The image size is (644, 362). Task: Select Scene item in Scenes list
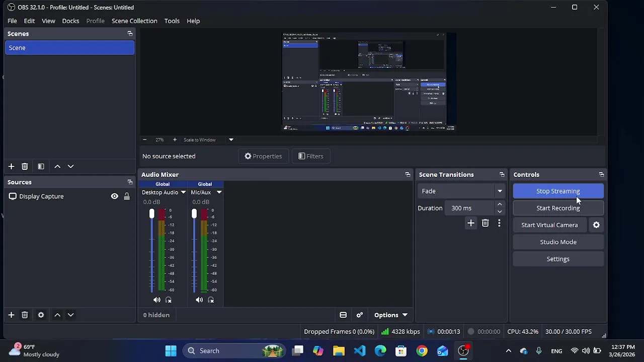pyautogui.click(x=69, y=48)
